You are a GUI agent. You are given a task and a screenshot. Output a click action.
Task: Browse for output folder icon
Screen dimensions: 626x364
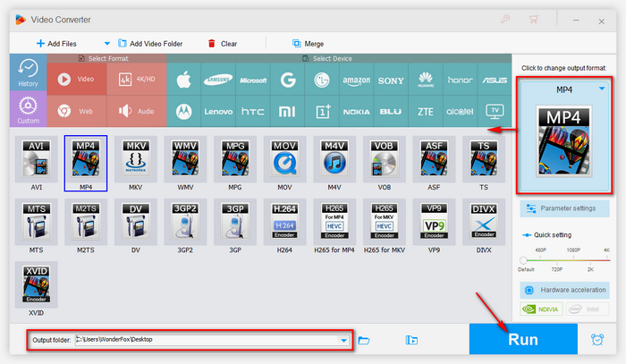point(364,341)
